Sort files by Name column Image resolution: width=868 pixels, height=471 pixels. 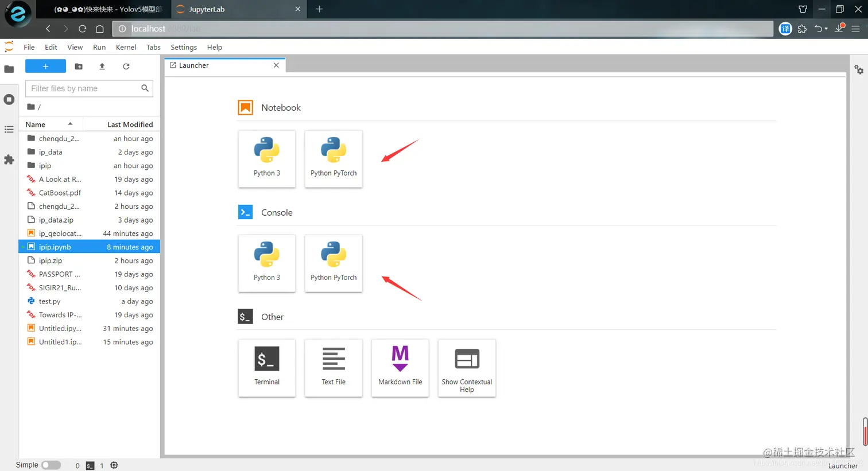point(51,124)
